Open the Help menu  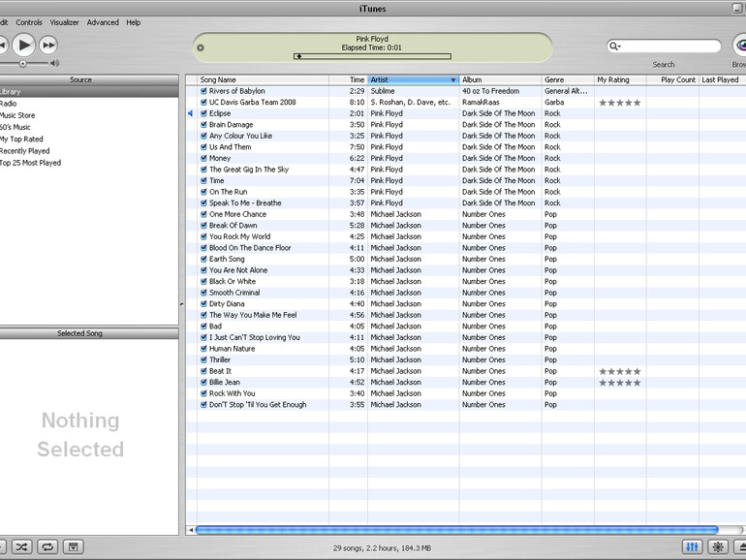tap(134, 22)
